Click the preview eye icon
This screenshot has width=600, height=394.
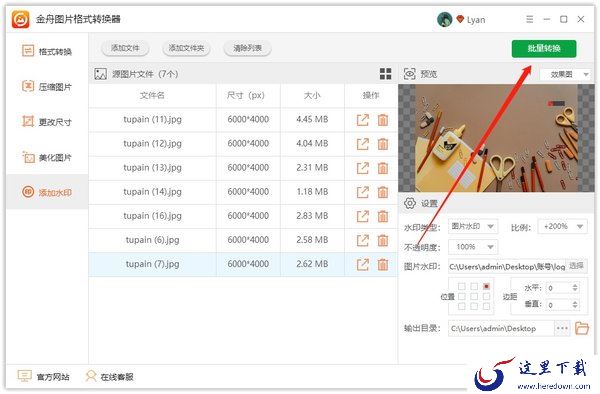pyautogui.click(x=409, y=73)
